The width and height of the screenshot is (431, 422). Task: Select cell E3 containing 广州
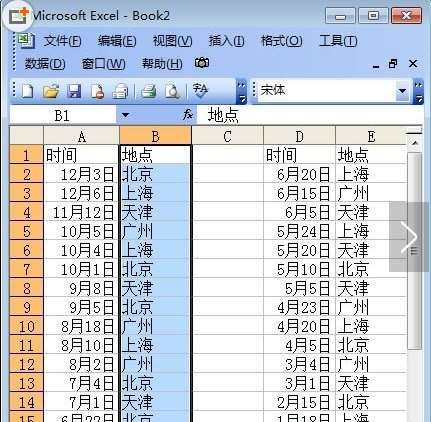pos(371,193)
